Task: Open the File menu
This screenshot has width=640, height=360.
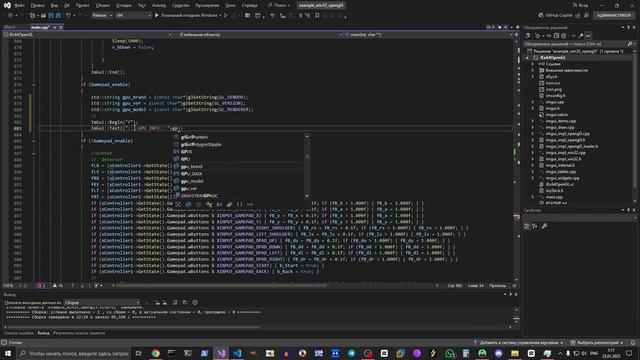Action: (x=19, y=5)
